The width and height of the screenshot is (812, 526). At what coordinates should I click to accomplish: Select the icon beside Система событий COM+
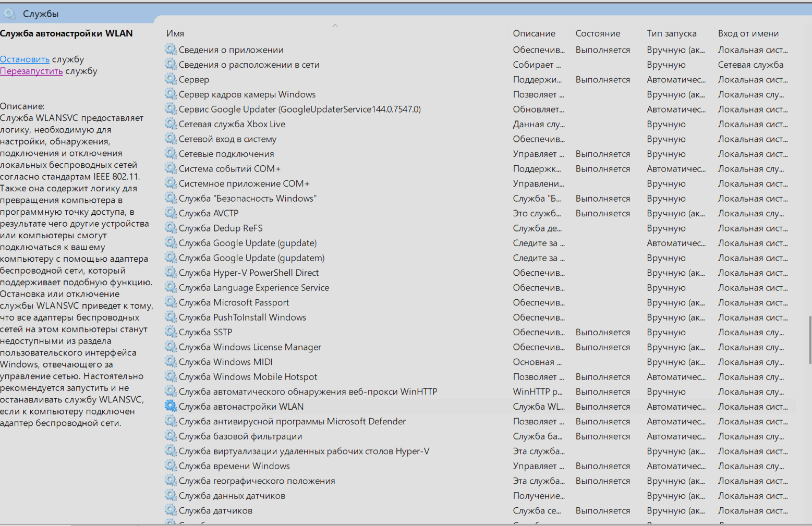(x=171, y=168)
